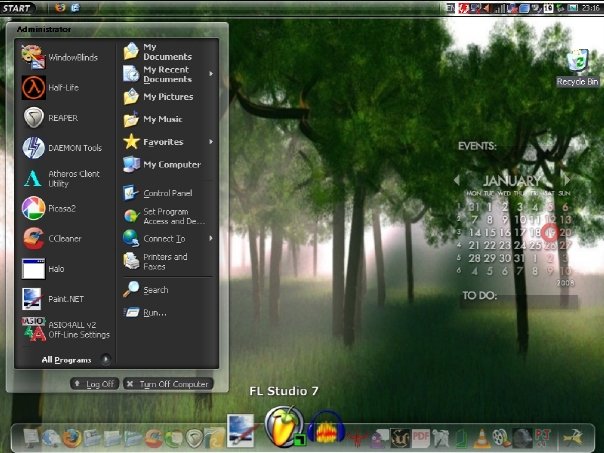Viewport: 604px width, 453px height.
Task: Open VLC traffic cone icon in dock
Action: [482, 438]
